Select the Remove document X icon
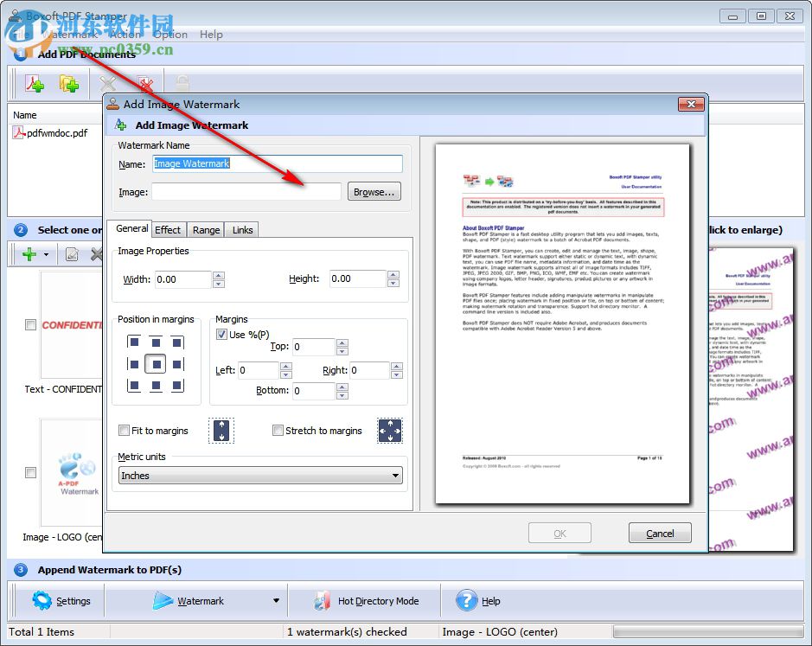Screen dimensions: 812x646 [106, 81]
